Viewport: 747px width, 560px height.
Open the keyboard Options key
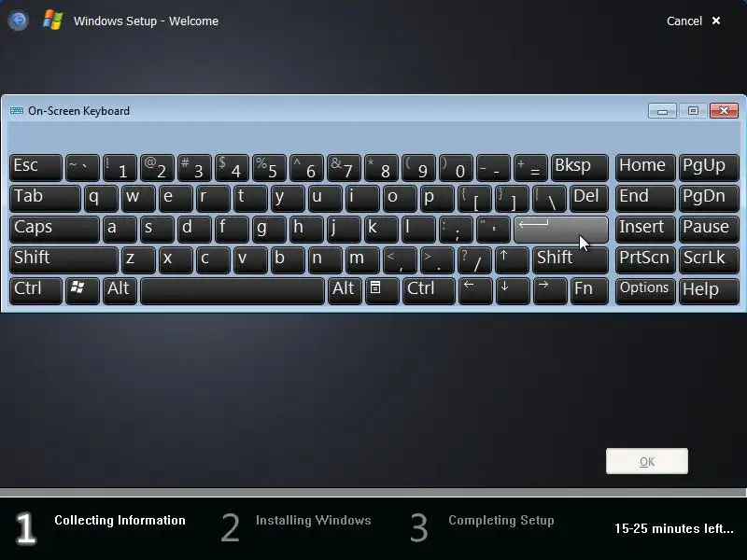pos(645,291)
